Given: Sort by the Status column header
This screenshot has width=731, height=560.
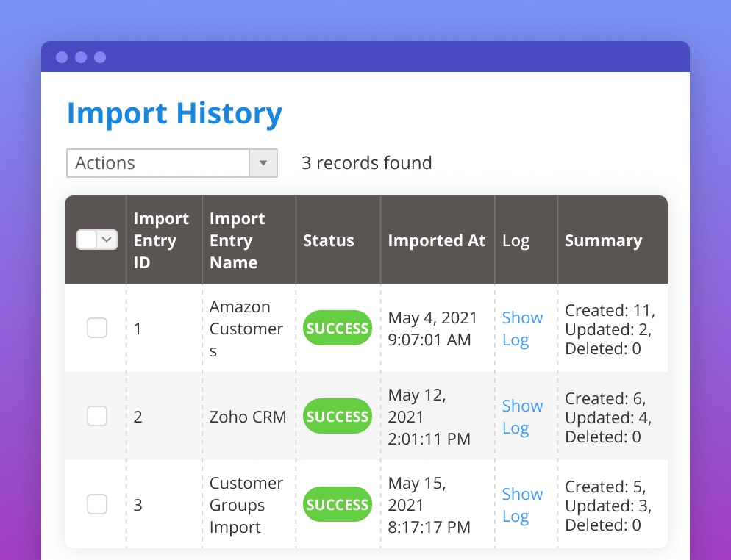Looking at the screenshot, I should [x=328, y=240].
